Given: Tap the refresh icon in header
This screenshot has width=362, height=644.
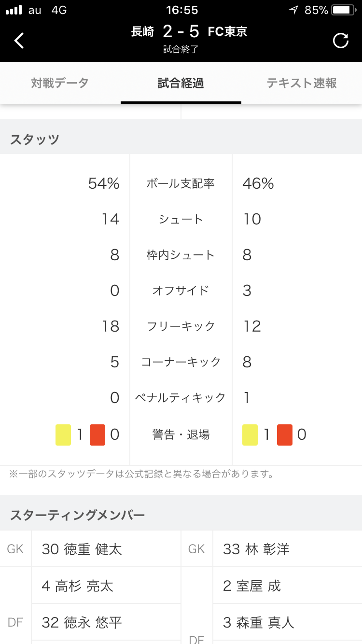Looking at the screenshot, I should 341,41.
